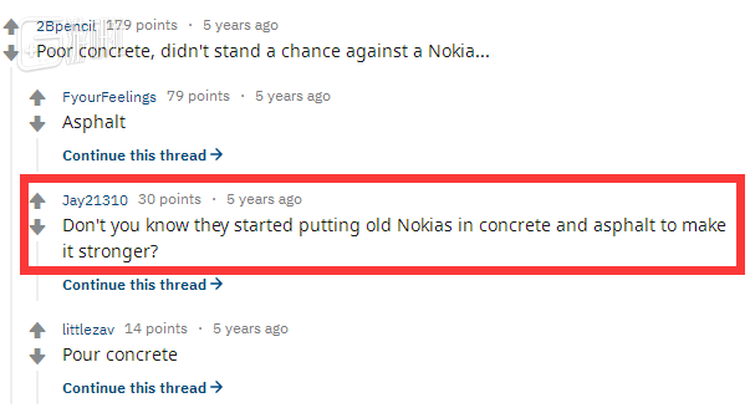Downvote FyourFeelings' Asphalt comment

coord(38,124)
